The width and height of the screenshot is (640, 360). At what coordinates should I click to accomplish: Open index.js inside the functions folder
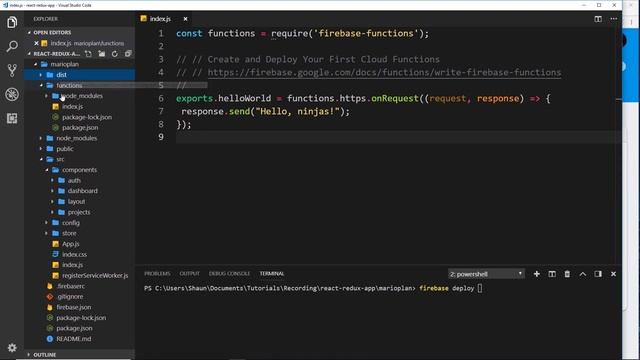pyautogui.click(x=72, y=107)
